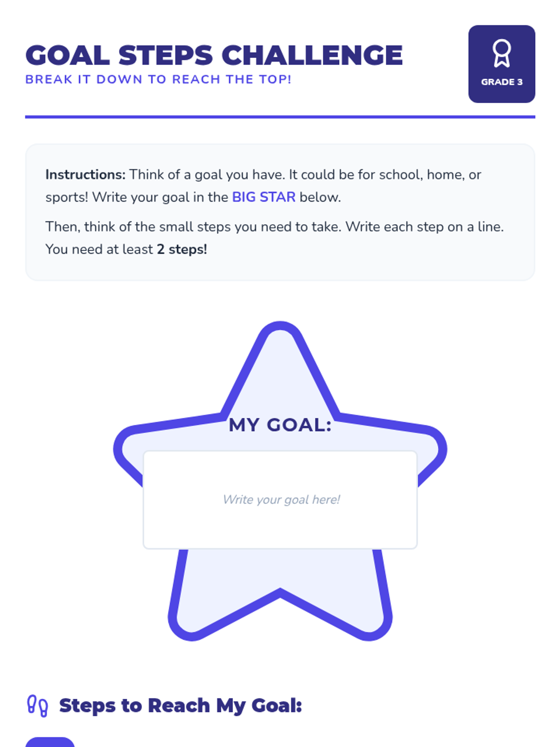Viewport: 560px width, 747px height.
Task: Click the bold 'Instructions:' label
Action: [85, 175]
